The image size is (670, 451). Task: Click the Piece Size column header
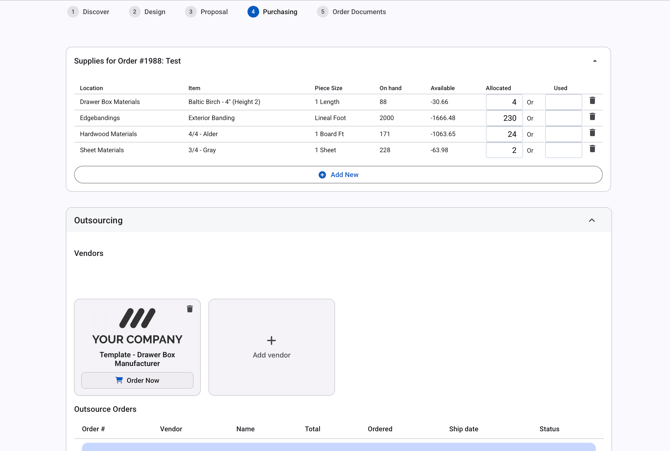(x=329, y=88)
